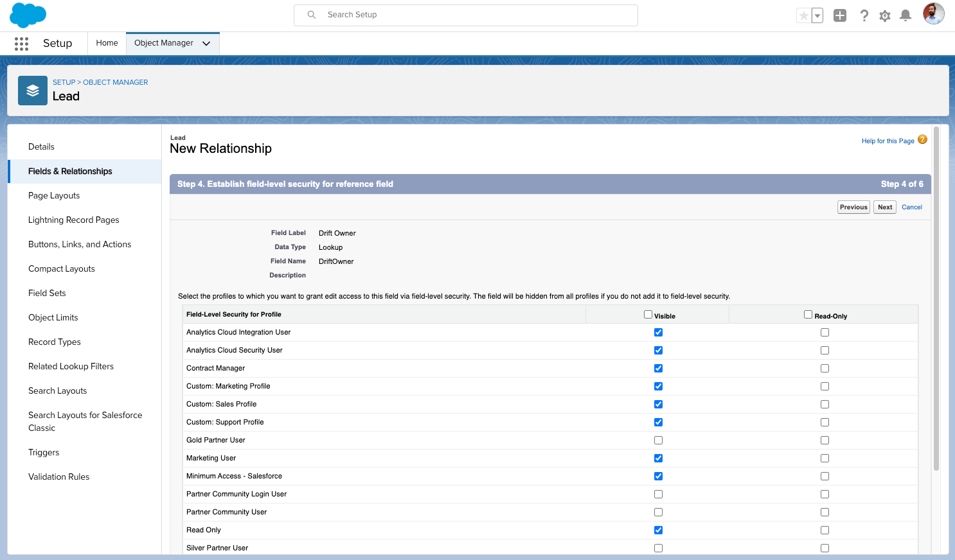The width and height of the screenshot is (955, 560).
Task: Cancel the new relationship wizard
Action: 912,207
